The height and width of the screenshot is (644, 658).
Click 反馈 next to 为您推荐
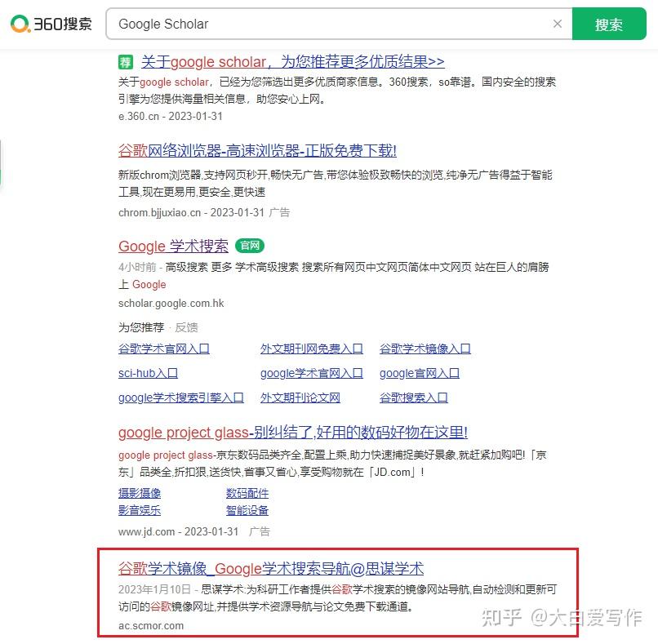186,327
